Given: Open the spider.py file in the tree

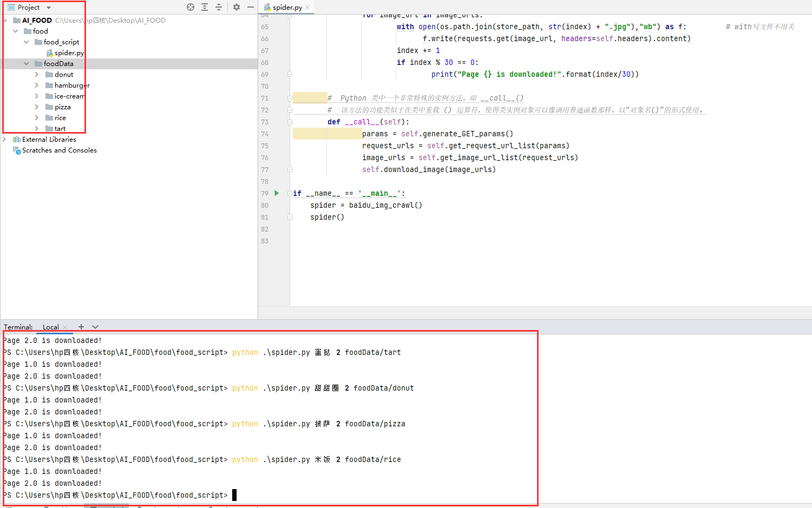Looking at the screenshot, I should tap(69, 53).
